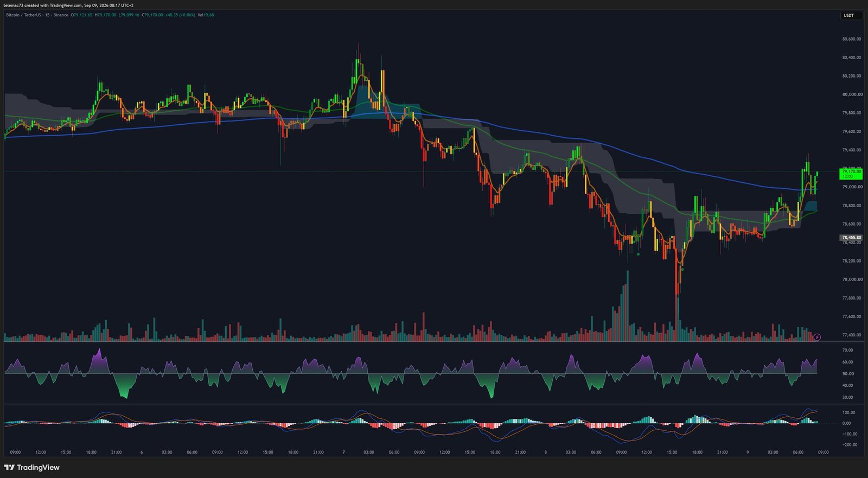
Task: Click date label 8 on time axis
Action: click(x=546, y=452)
